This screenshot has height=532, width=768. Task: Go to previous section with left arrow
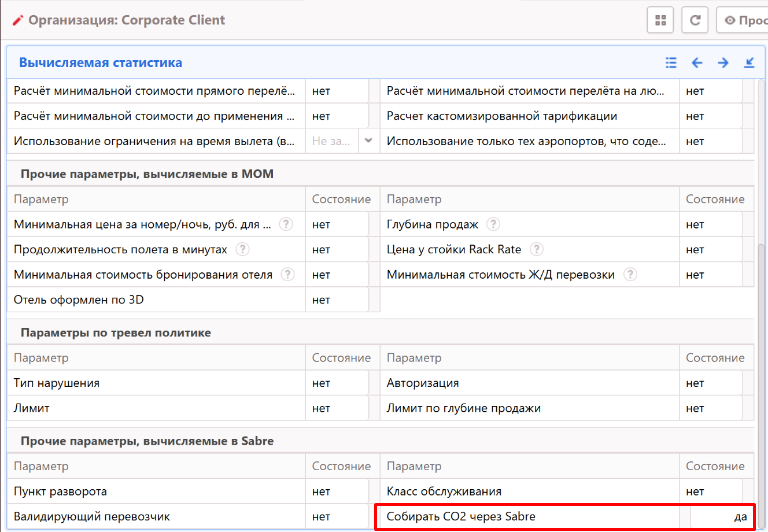click(697, 62)
